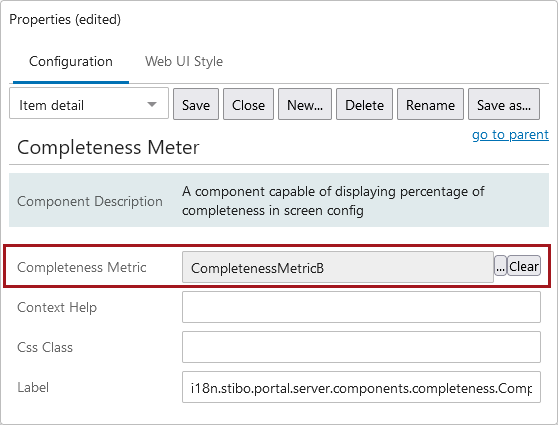
Task: Clear the Completeness Metric value
Action: click(523, 266)
